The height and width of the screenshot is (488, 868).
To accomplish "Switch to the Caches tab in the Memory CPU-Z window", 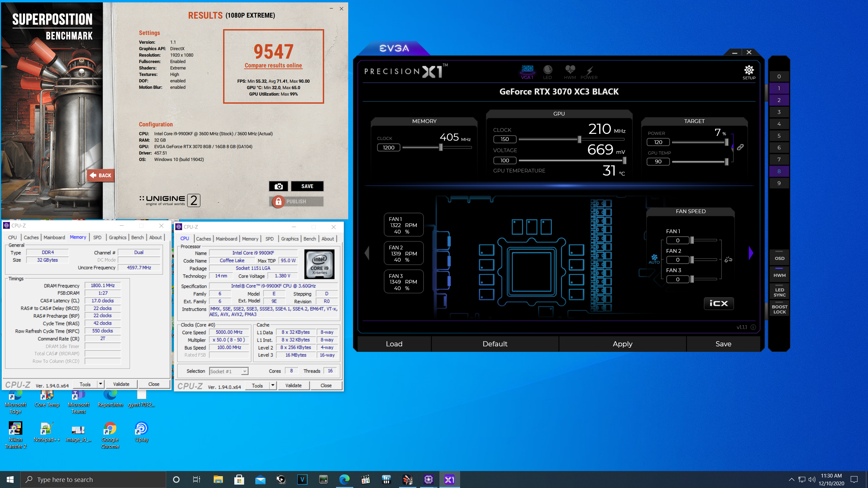I will (x=31, y=237).
